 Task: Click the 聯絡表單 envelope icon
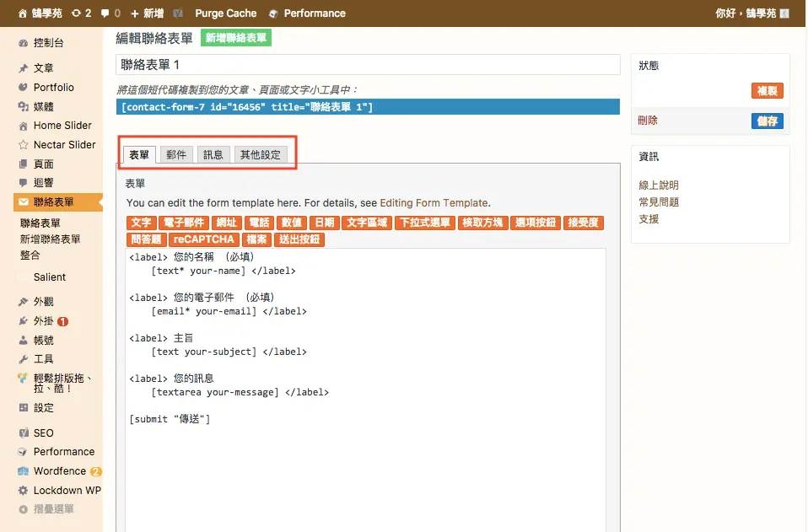coord(23,202)
